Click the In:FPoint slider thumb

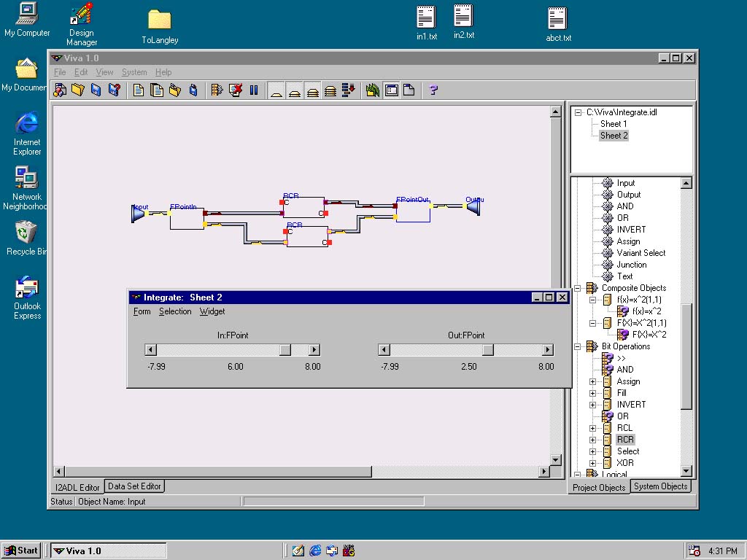click(x=285, y=350)
